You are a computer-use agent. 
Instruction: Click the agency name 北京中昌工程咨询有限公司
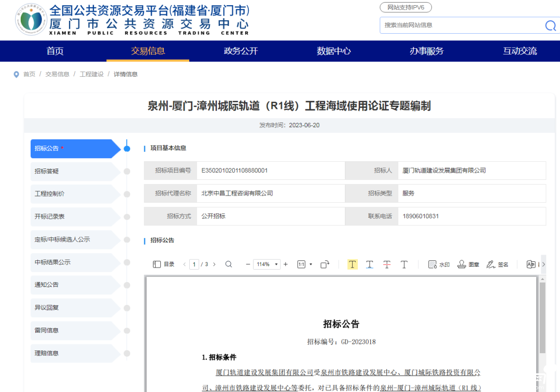(237, 193)
